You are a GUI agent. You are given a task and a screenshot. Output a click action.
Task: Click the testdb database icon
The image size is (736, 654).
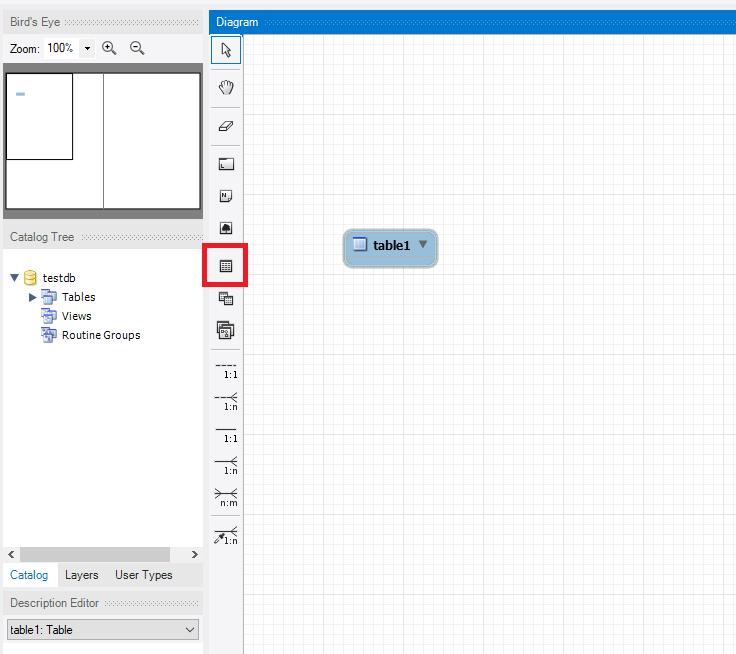point(30,278)
